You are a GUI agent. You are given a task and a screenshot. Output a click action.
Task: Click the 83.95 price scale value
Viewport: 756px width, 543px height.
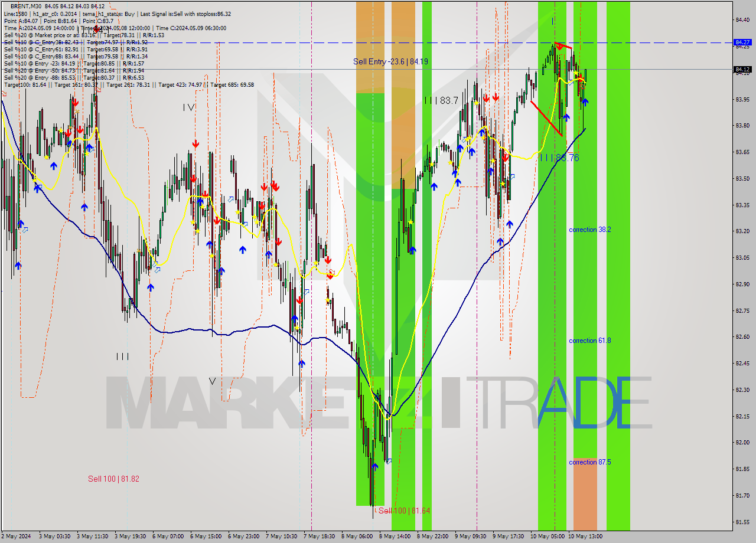pyautogui.click(x=742, y=99)
